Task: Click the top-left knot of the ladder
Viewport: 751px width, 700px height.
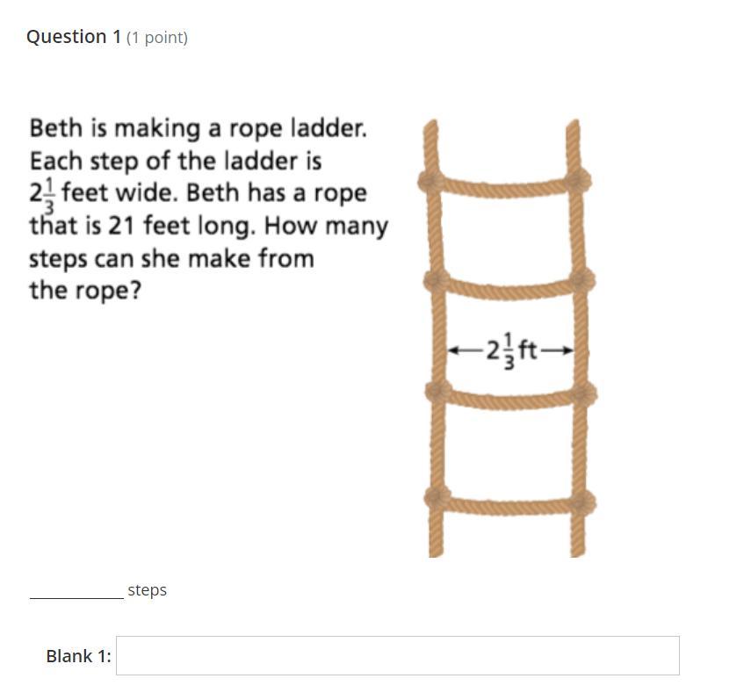Action: point(430,182)
